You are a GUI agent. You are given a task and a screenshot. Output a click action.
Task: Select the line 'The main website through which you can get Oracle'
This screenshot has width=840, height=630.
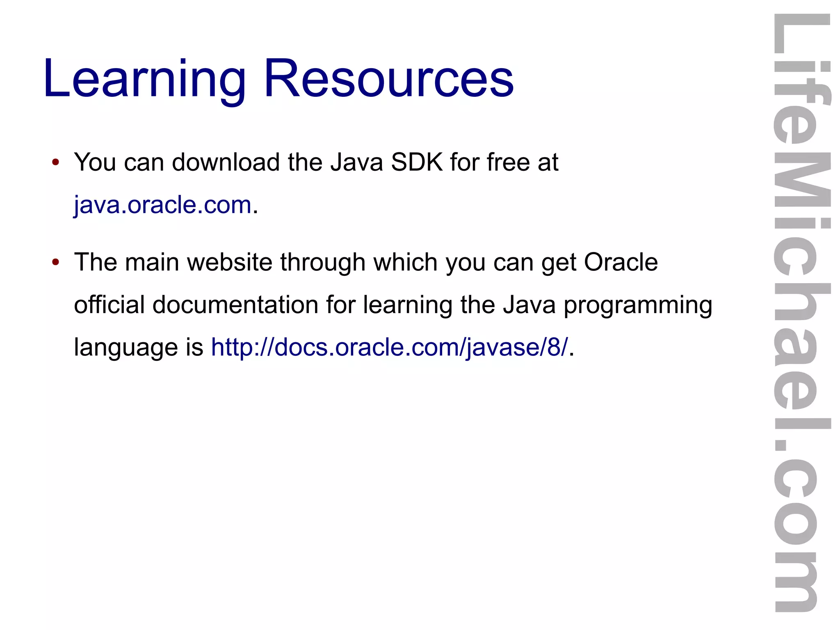[x=366, y=262]
